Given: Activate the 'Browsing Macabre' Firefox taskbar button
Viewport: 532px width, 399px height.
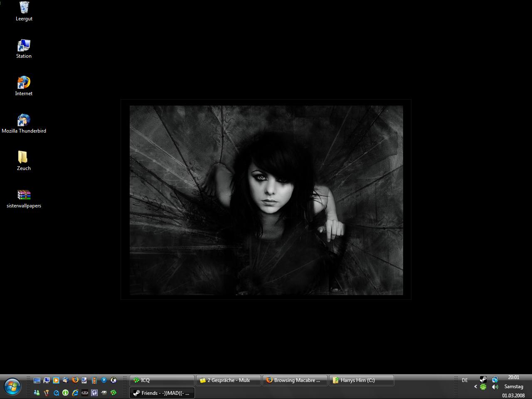Looking at the screenshot, I should (295, 380).
